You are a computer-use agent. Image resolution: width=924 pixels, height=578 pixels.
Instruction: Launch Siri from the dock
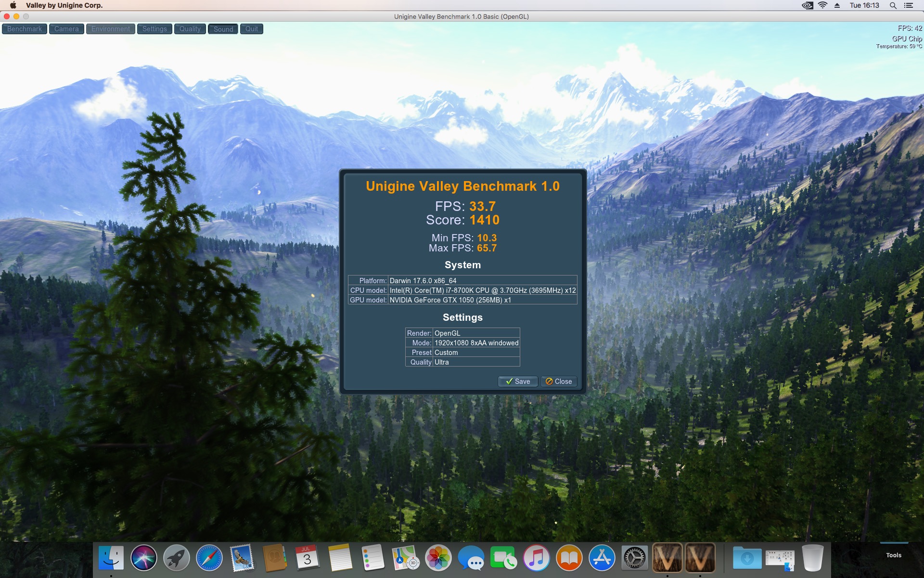click(144, 558)
